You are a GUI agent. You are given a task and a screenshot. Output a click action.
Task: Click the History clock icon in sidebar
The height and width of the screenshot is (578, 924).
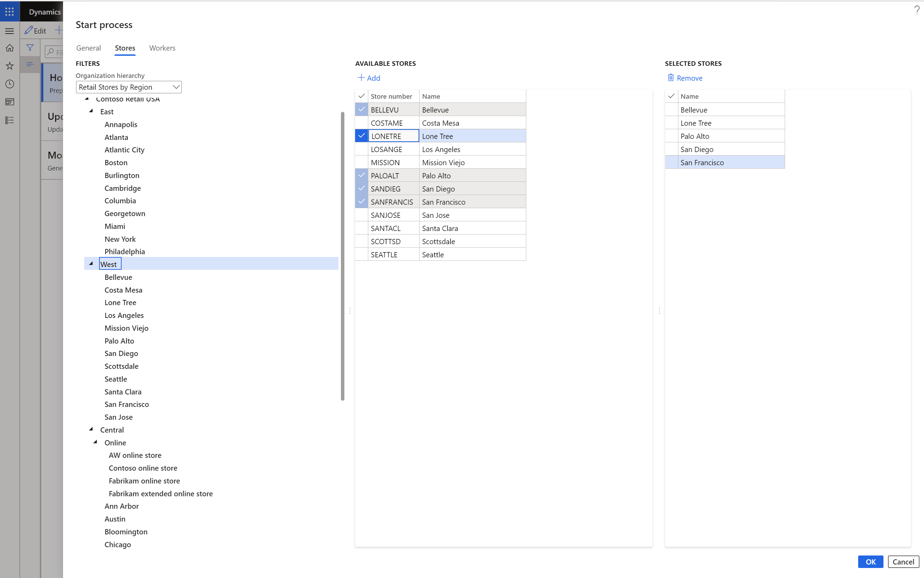pyautogui.click(x=10, y=84)
